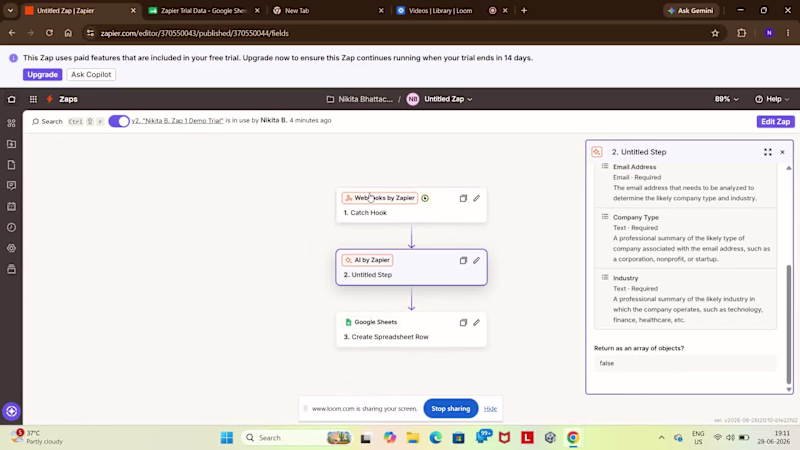
Task: Click Ask Gemini button
Action: [x=690, y=10]
